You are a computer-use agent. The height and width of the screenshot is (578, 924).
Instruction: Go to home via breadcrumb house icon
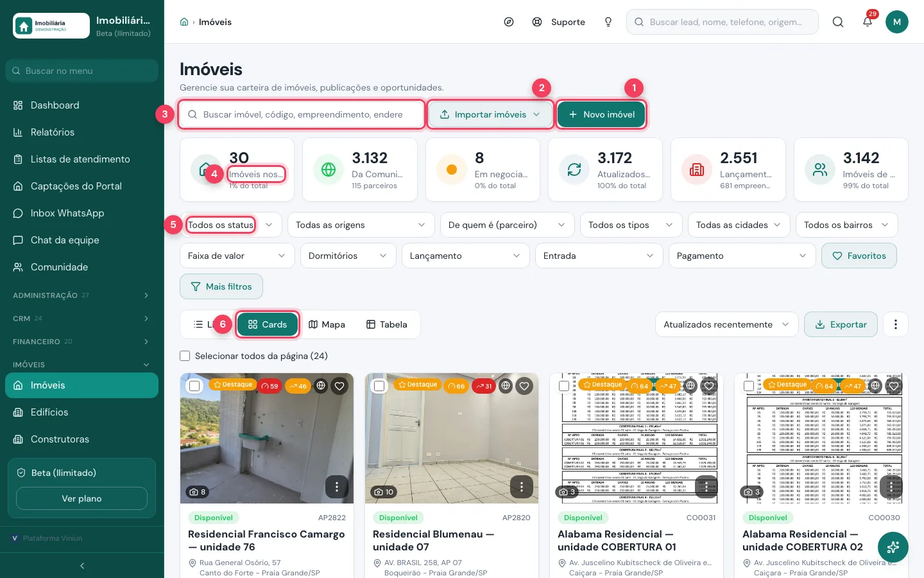pyautogui.click(x=184, y=22)
